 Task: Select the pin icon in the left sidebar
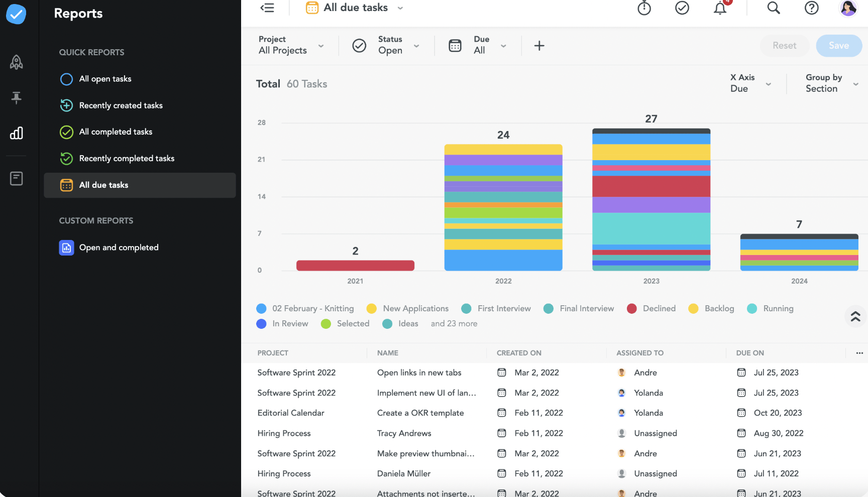point(16,98)
